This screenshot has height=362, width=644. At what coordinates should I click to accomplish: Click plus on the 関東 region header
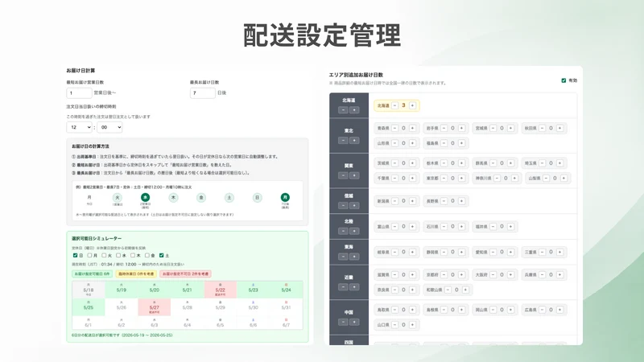tap(354, 175)
